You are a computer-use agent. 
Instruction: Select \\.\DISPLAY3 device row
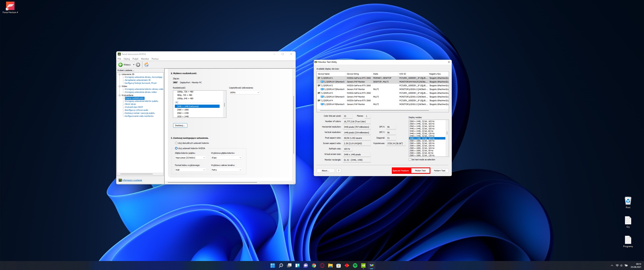382,93
